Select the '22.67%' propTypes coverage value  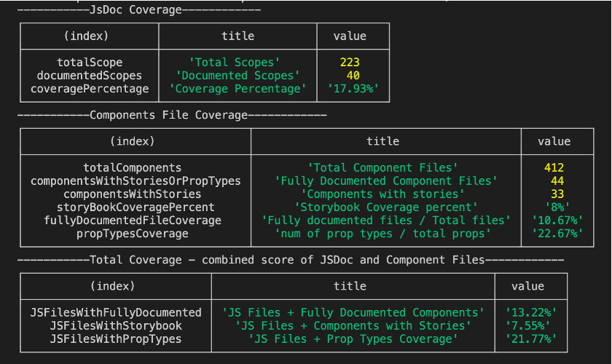click(x=557, y=234)
